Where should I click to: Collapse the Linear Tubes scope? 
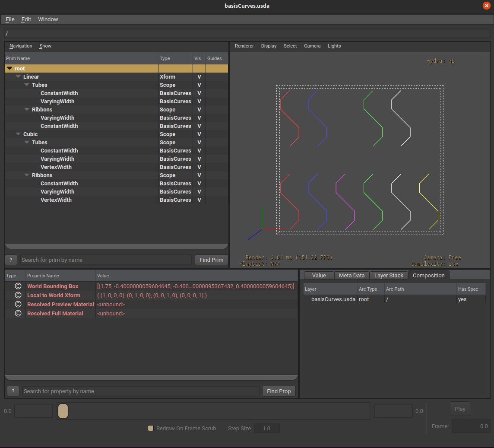[x=27, y=85]
